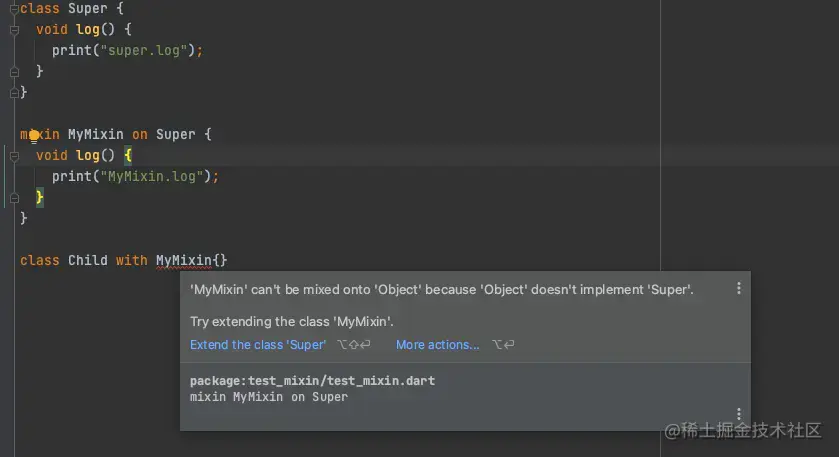This screenshot has height=457, width=839.
Task: Click the error message about 'Object' in tooltip
Action: 442,290
